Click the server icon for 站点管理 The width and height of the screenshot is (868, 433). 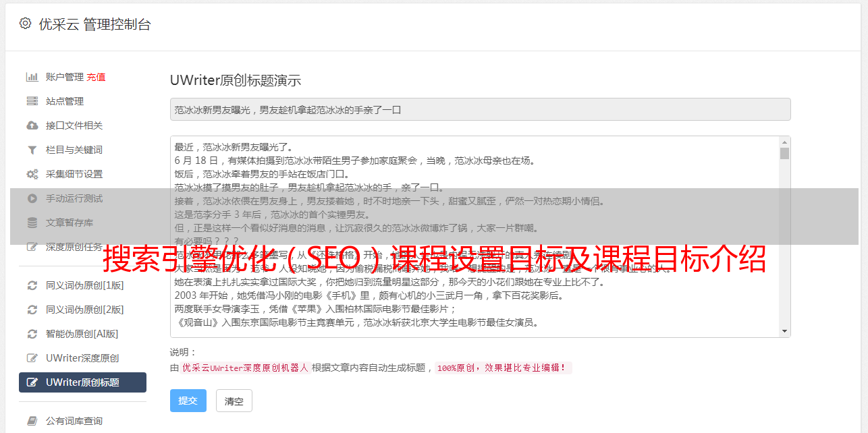point(32,101)
